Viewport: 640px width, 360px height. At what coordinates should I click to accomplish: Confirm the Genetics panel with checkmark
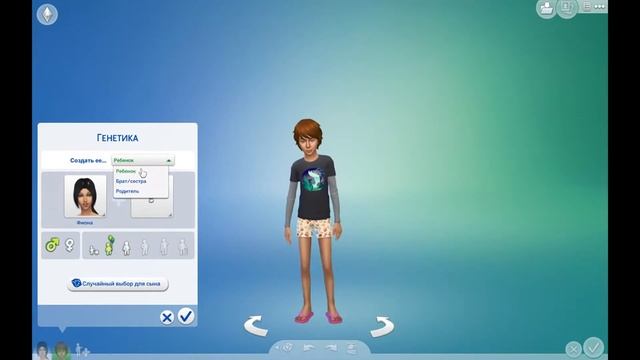pyautogui.click(x=186, y=316)
